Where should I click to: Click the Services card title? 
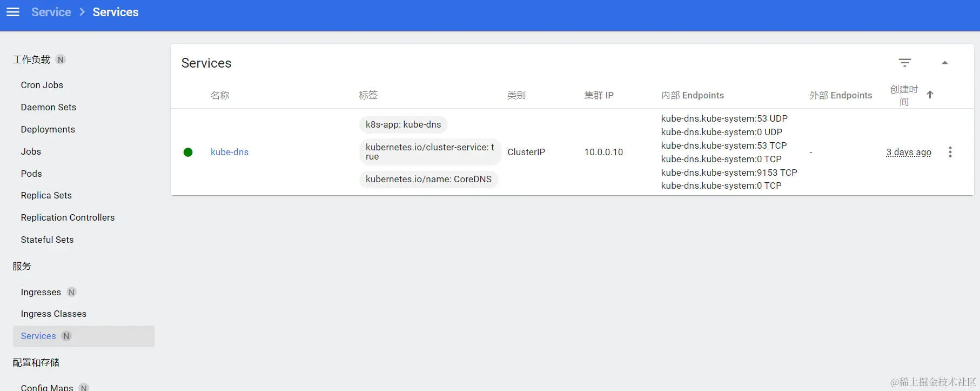pyautogui.click(x=206, y=63)
